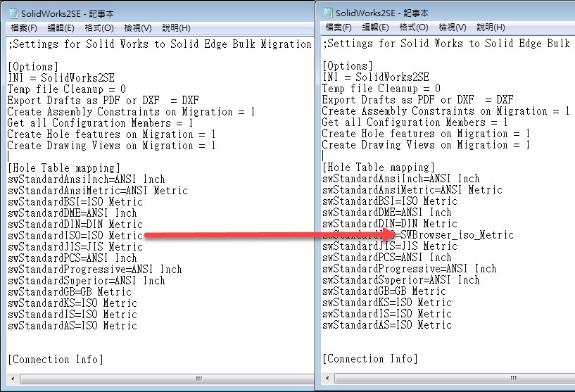Open 檢視(V) menu in right Notepad window
This screenshot has width=575, height=392.
pos(453,27)
